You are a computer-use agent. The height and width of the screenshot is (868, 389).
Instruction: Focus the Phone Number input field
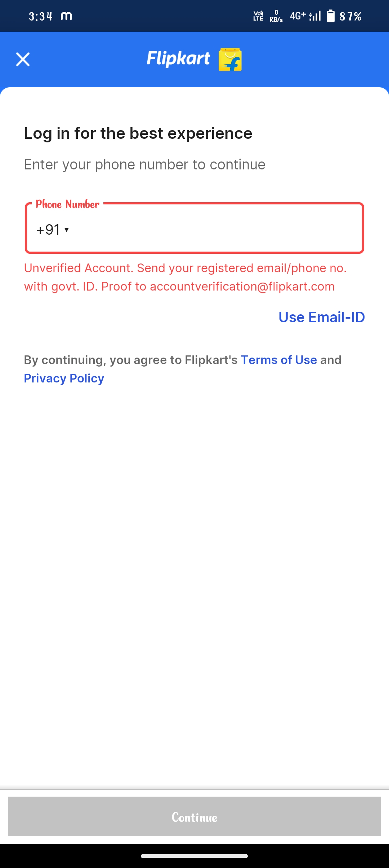(194, 228)
